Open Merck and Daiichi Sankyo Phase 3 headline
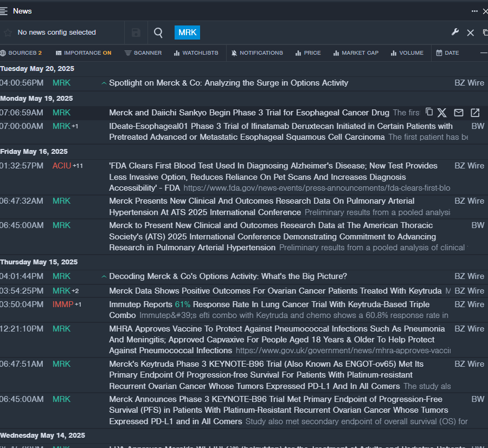This screenshot has width=488, height=448. coord(249,113)
